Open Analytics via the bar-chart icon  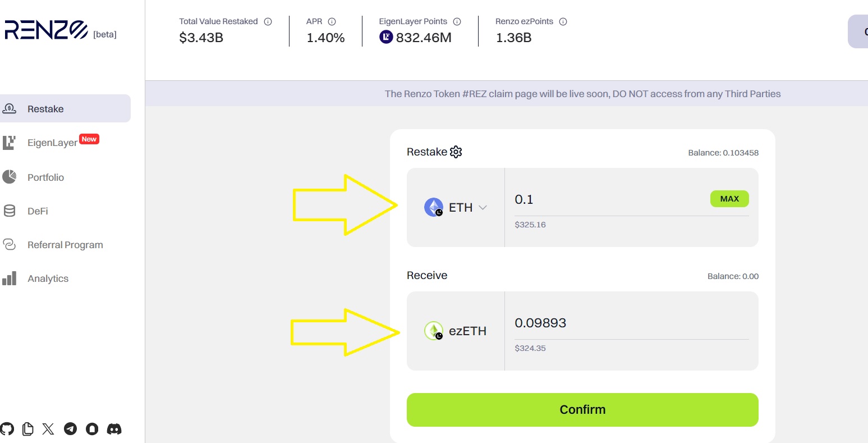pos(10,278)
